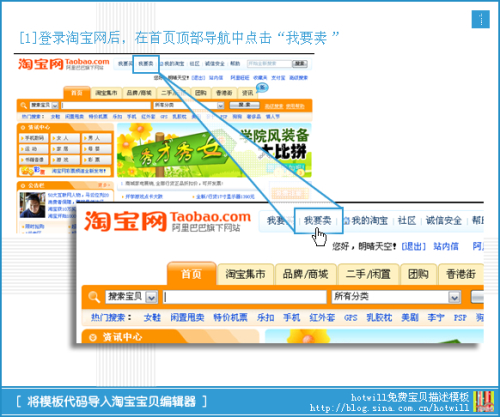Click the 资讯中心 header icon in enlarged view
This screenshot has width=500, height=417.
tap(92, 338)
